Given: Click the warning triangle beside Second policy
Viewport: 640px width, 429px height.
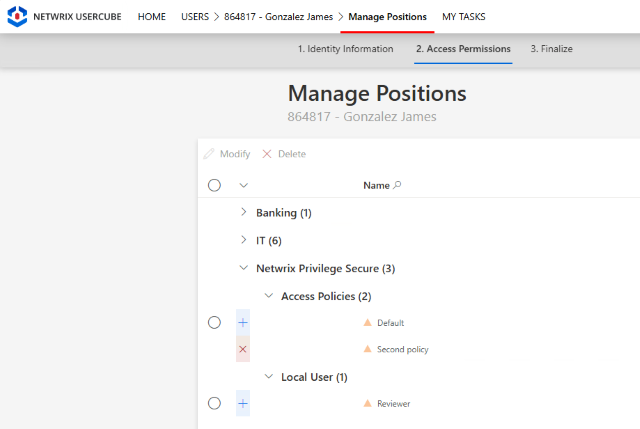Looking at the screenshot, I should click(x=367, y=349).
